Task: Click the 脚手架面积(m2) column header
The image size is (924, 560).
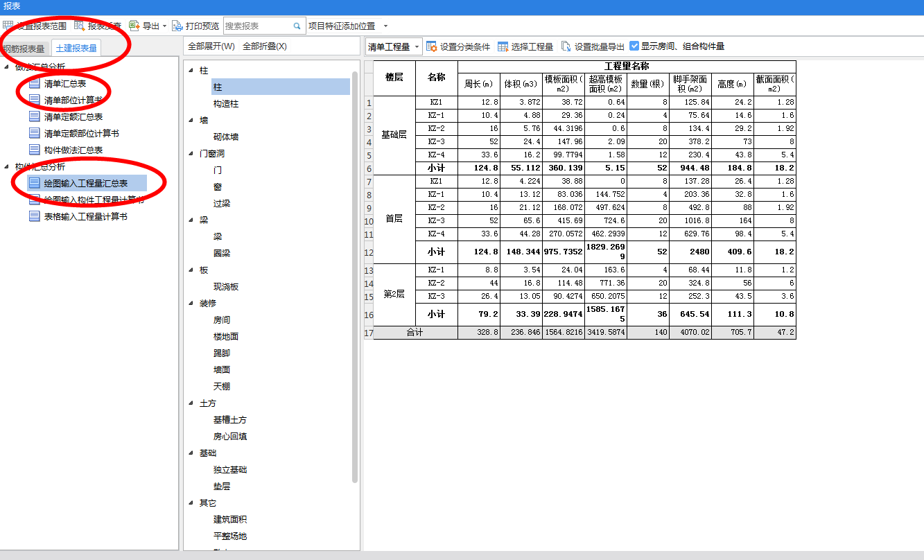Action: point(690,84)
